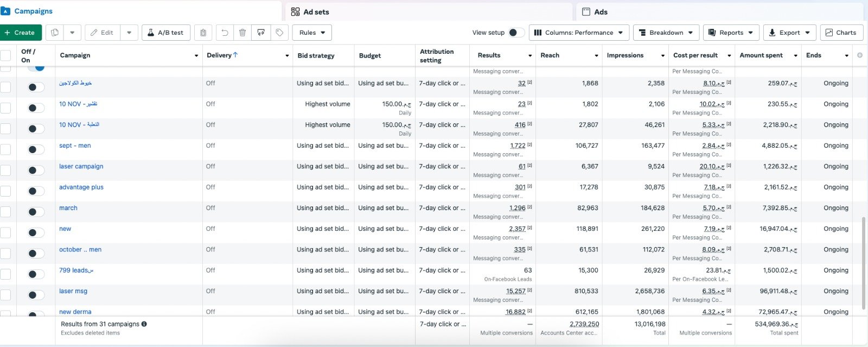This screenshot has height=347, width=868.
Task: Turn on the 'laser campaign' toggle
Action: tap(36, 171)
